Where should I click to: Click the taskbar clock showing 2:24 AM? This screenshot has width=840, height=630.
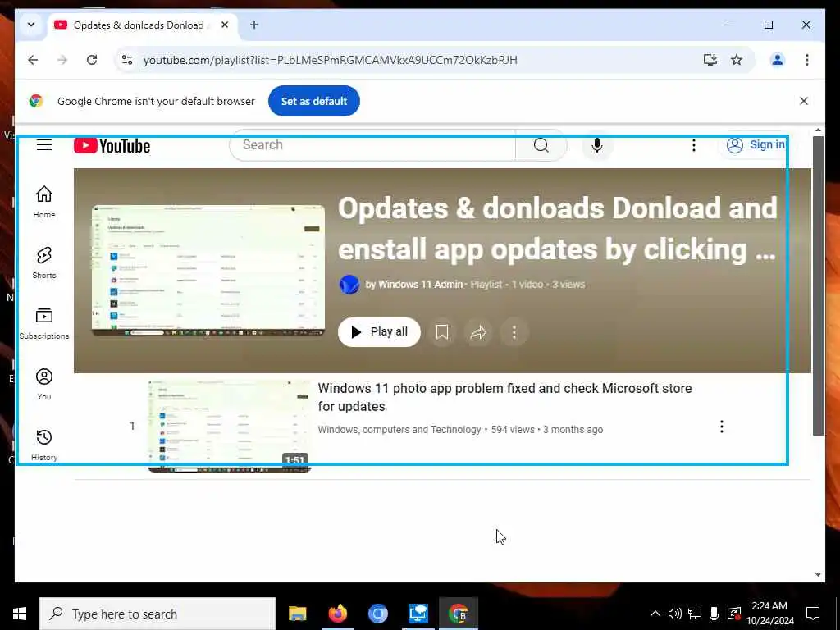tap(769, 614)
